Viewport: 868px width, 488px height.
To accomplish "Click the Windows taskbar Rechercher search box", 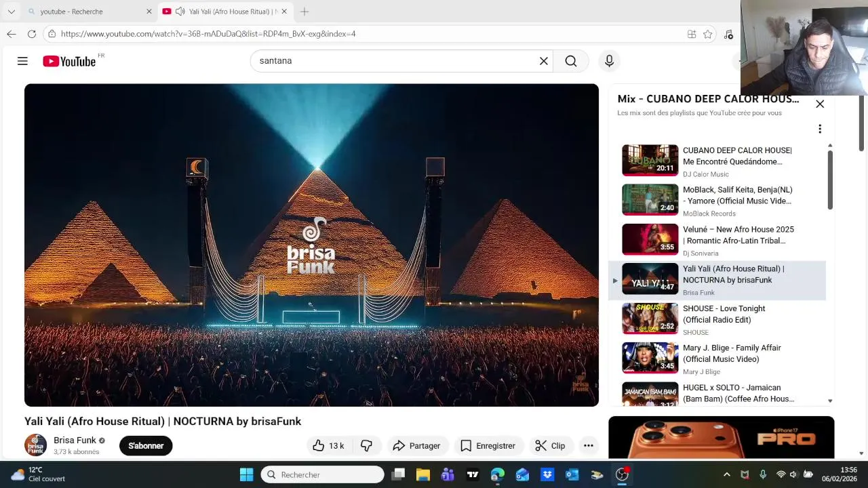I will 322,474.
